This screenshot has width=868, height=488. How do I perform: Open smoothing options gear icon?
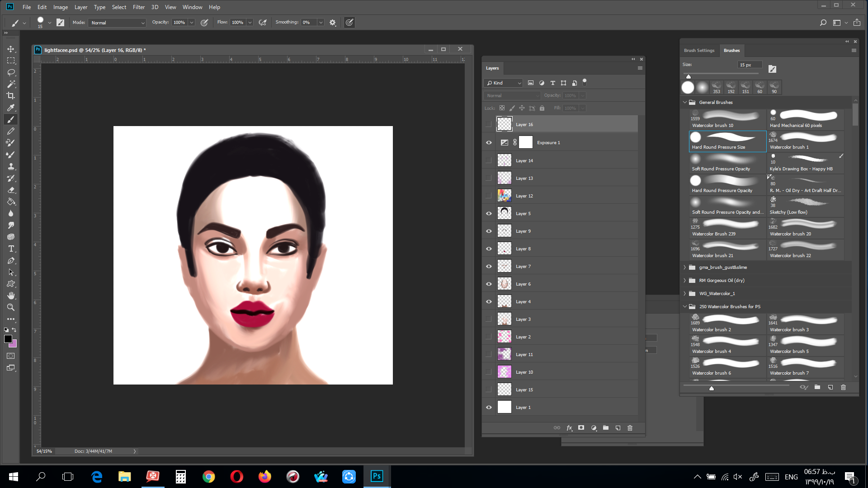[x=333, y=23]
